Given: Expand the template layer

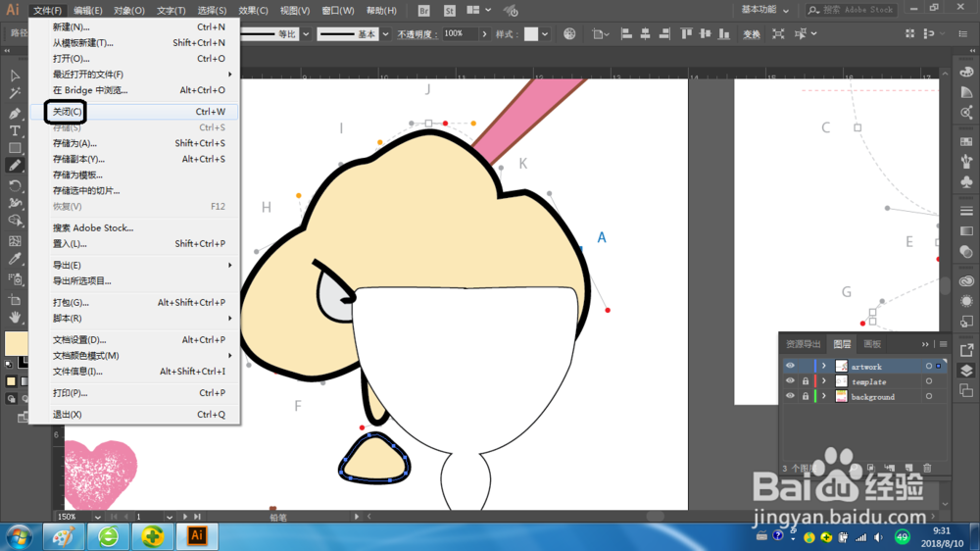Looking at the screenshot, I should click(x=824, y=380).
